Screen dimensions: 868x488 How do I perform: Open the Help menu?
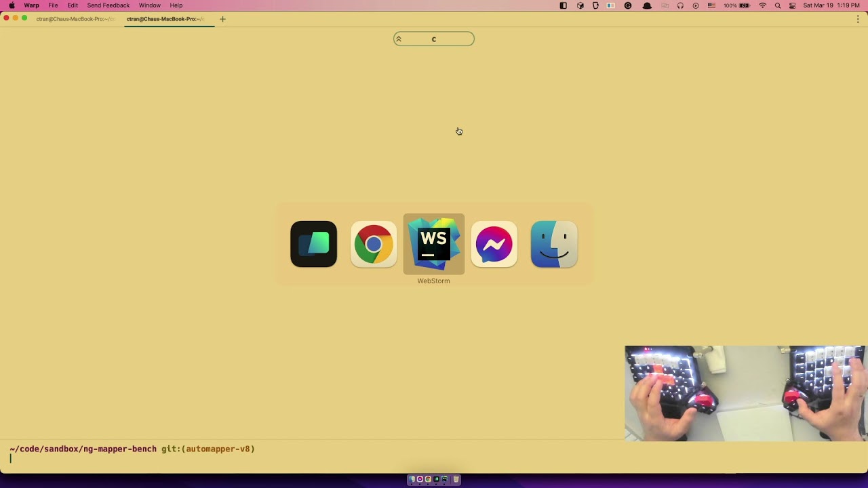tap(176, 5)
